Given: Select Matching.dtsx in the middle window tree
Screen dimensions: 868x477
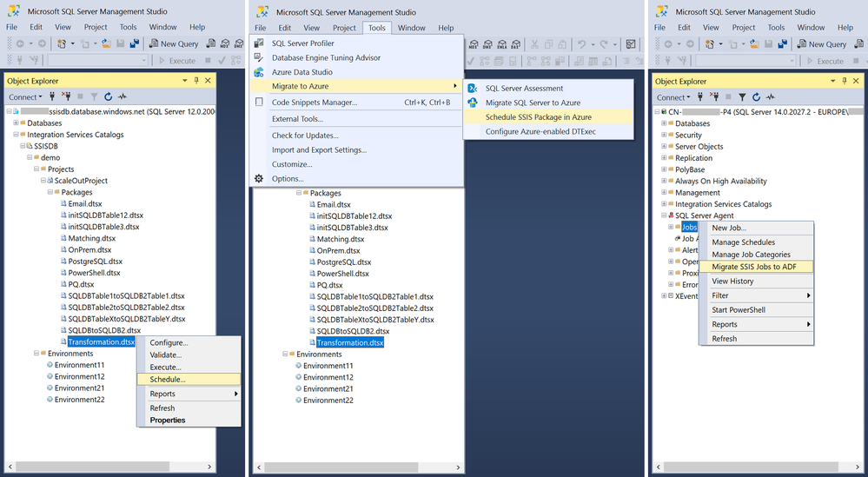Looking at the screenshot, I should tap(341, 239).
